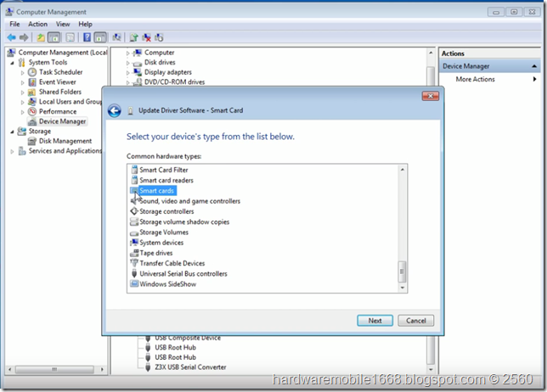Click the hardware list scroll-up arrow
The image size is (547, 392).
coord(403,170)
